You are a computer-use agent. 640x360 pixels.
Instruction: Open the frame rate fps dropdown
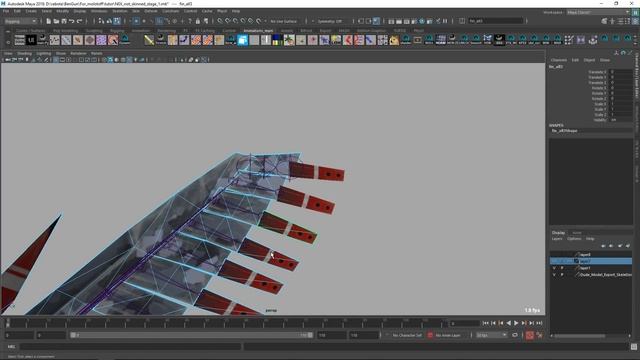[x=491, y=335]
